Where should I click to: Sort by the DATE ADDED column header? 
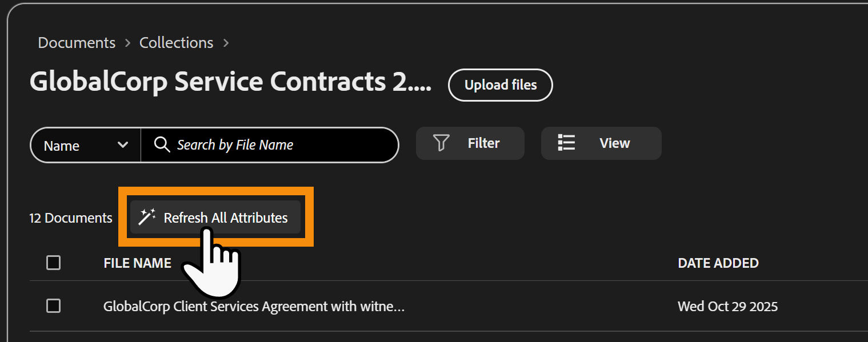pyautogui.click(x=718, y=263)
